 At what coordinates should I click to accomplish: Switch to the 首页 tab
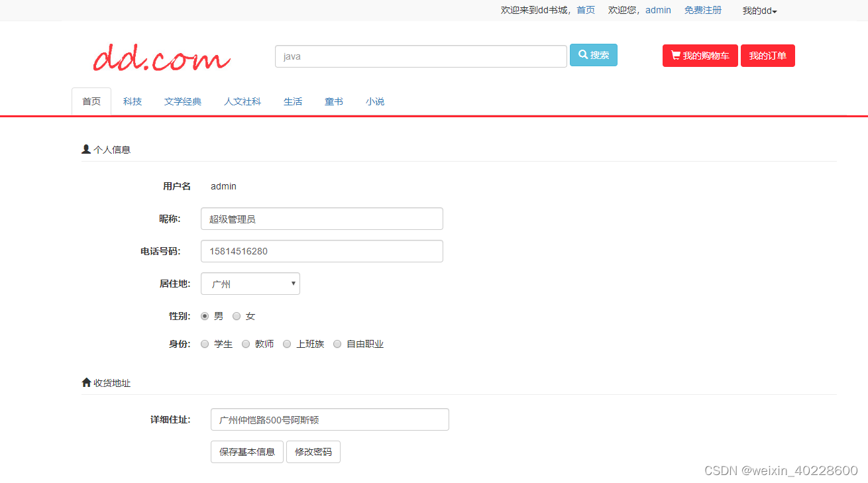(x=91, y=101)
